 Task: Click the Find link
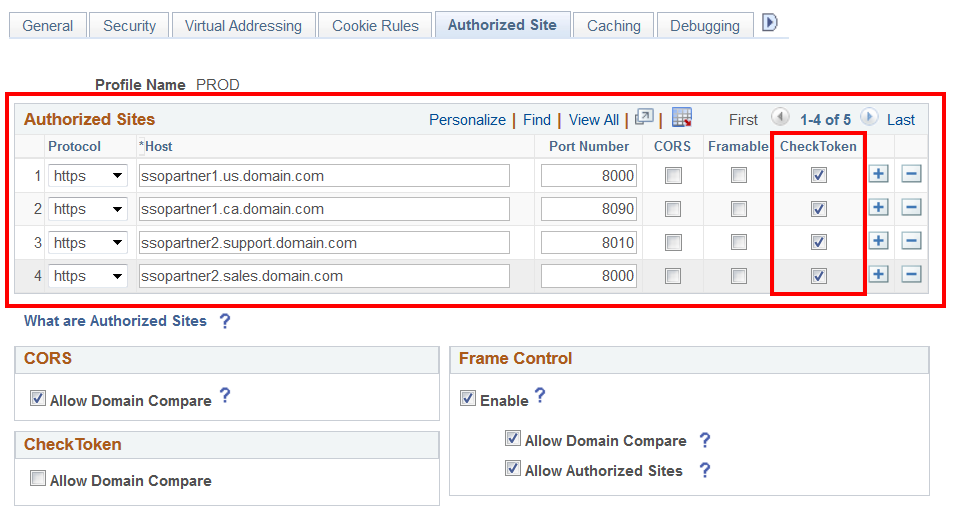536,120
